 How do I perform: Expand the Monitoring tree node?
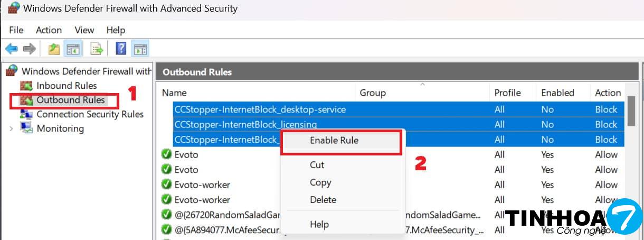(11, 128)
